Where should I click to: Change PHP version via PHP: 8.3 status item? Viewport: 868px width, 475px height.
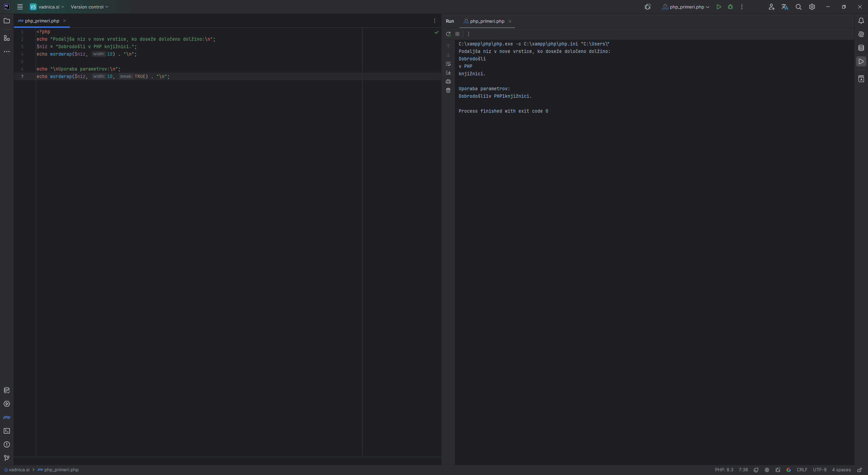click(x=724, y=470)
